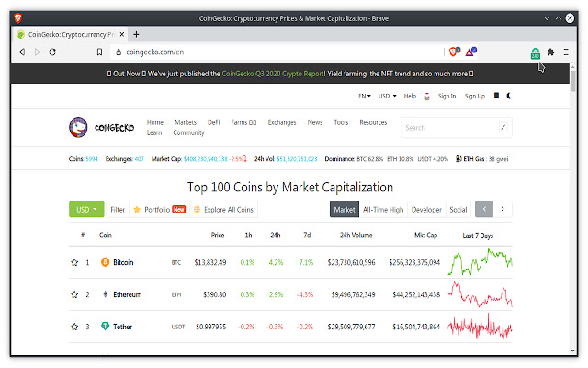Click the Portfolio star icon
Screen dimensions: 588x368
tap(137, 210)
